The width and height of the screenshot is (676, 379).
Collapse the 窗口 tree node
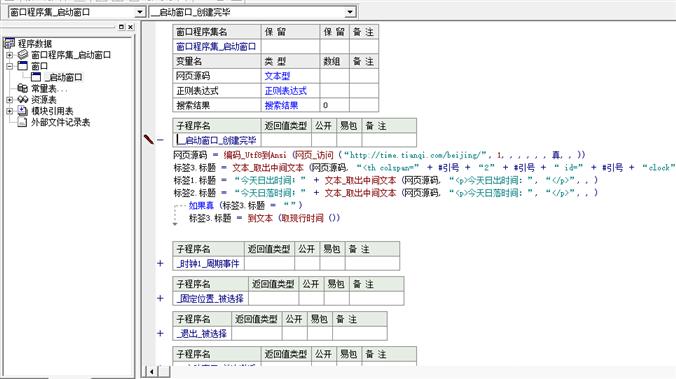pyautogui.click(x=9, y=66)
